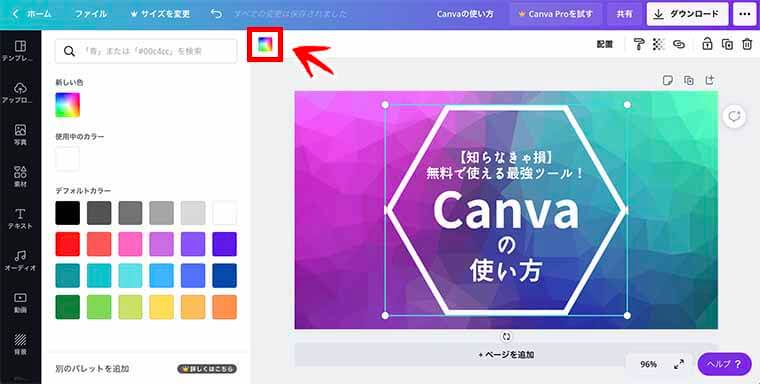This screenshot has width=760, height=384.
Task: Click the color search input field
Action: 146,51
